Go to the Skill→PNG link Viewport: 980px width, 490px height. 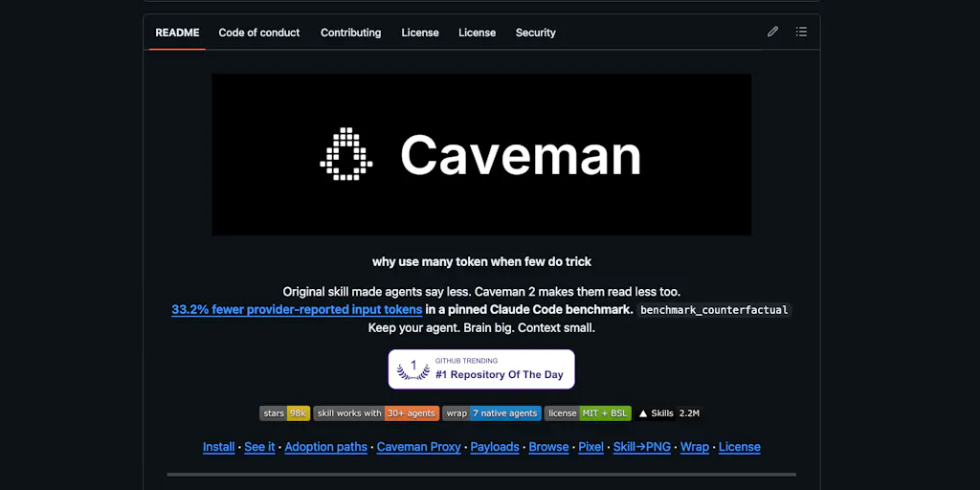coord(642,447)
